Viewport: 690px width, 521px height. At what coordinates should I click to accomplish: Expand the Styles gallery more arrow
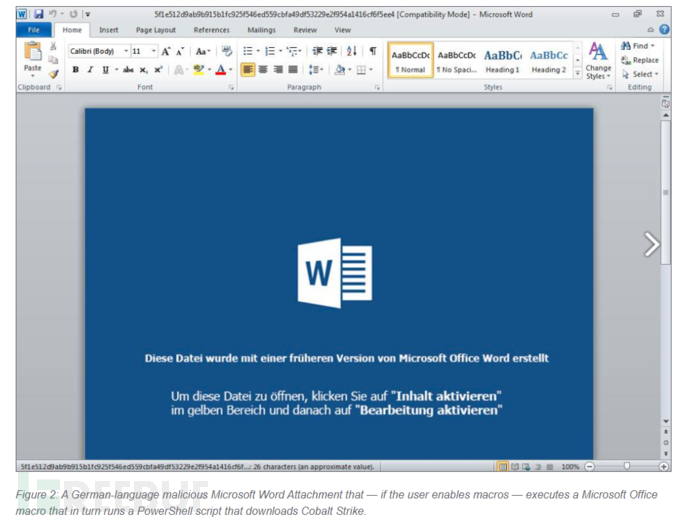point(577,73)
